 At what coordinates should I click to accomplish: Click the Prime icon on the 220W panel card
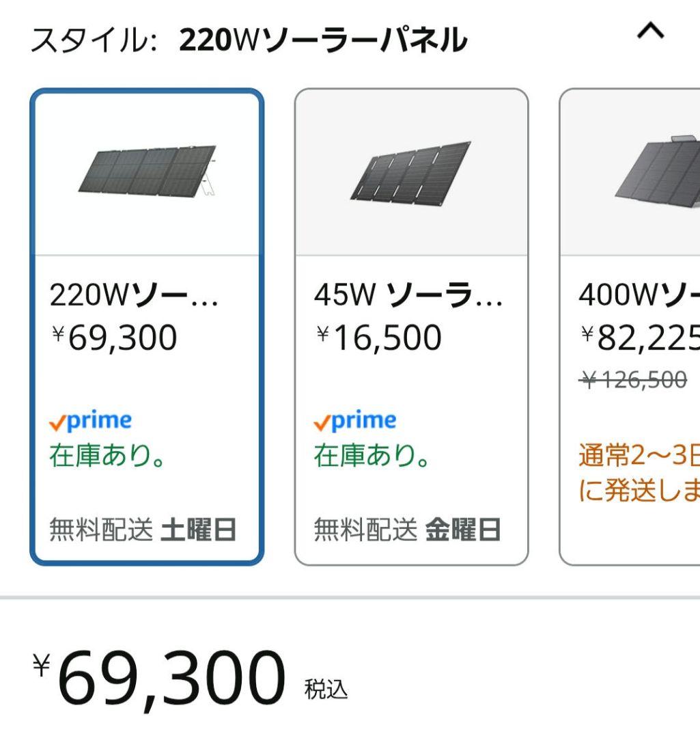[x=91, y=420]
